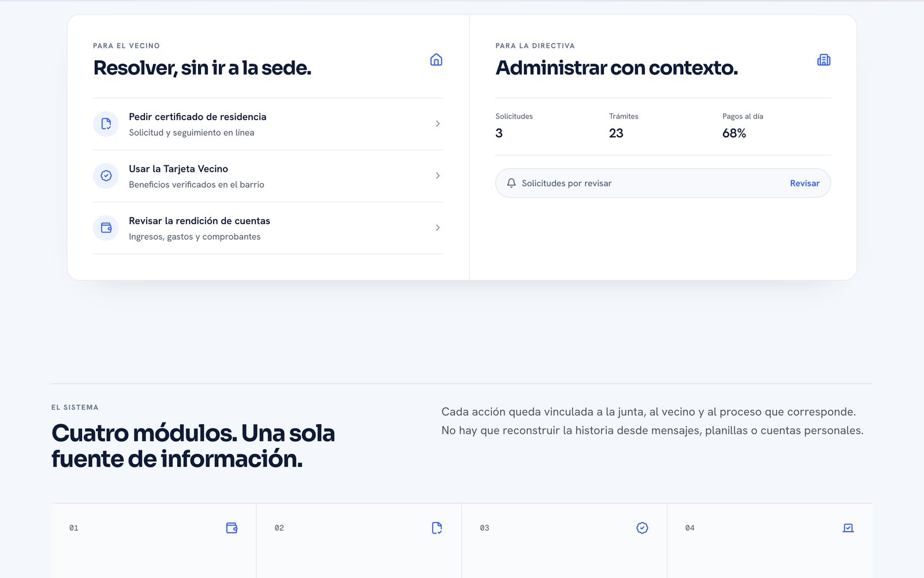924x578 pixels.
Task: Click the heading Cuatro módulos. Una sola fuente
Action: click(x=193, y=446)
